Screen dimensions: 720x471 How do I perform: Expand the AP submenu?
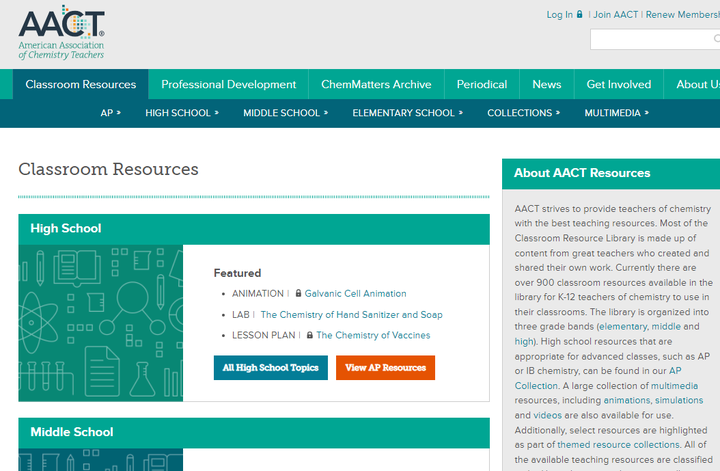(x=111, y=113)
